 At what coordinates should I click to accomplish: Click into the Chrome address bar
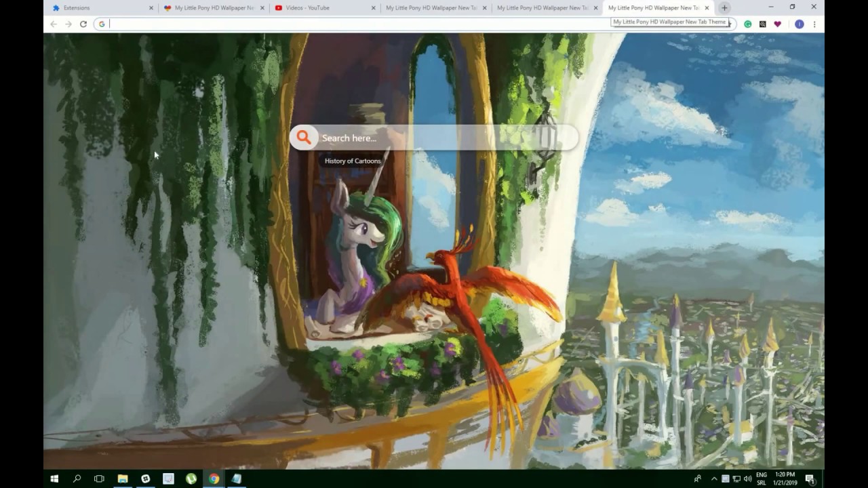tap(414, 24)
